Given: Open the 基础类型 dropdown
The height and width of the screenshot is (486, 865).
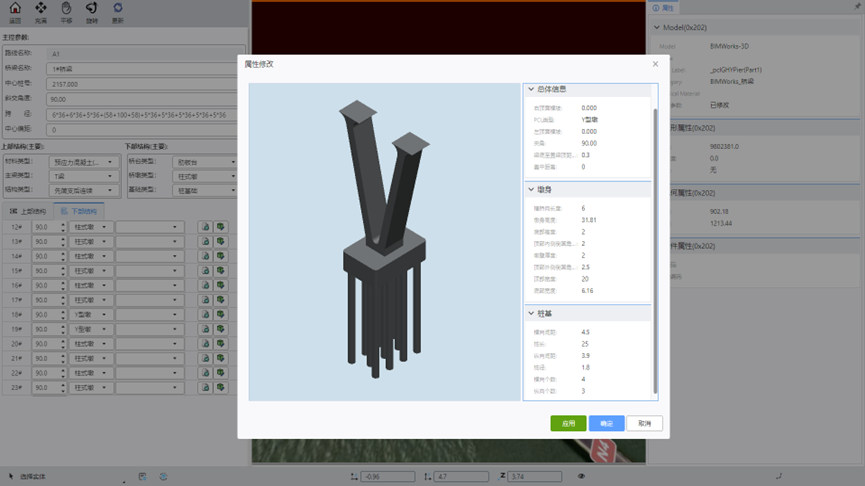Looking at the screenshot, I should 205,190.
